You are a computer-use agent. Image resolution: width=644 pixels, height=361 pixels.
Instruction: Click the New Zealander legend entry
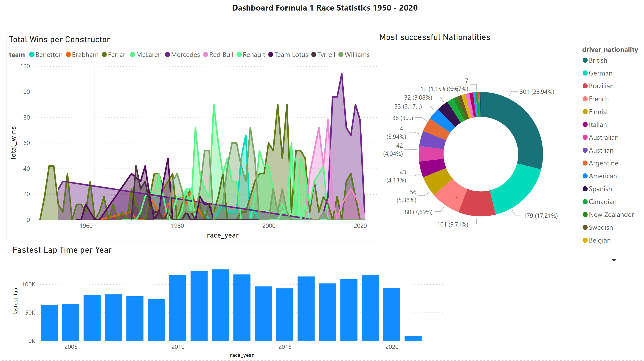pyautogui.click(x=611, y=215)
